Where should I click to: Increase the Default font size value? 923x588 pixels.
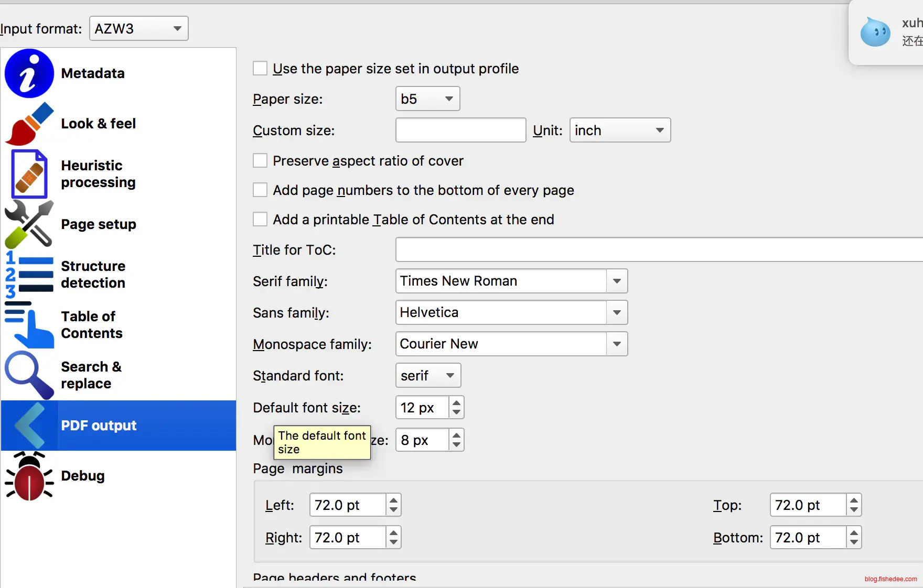point(457,402)
